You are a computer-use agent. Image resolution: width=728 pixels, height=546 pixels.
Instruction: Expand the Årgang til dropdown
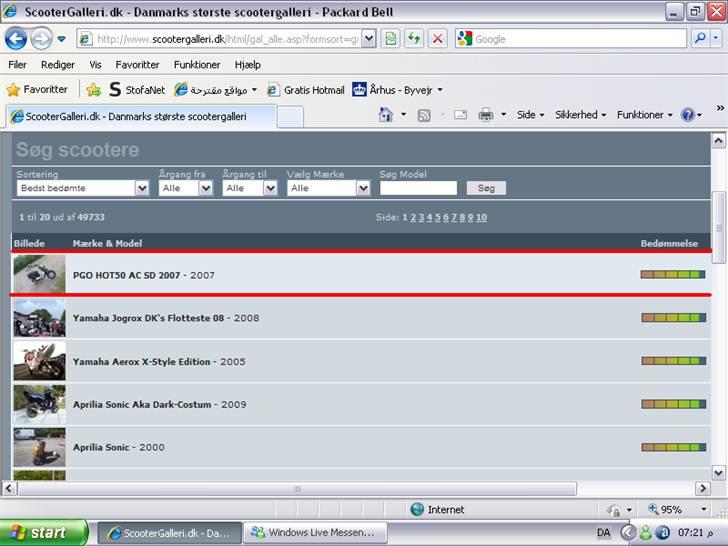(269, 188)
